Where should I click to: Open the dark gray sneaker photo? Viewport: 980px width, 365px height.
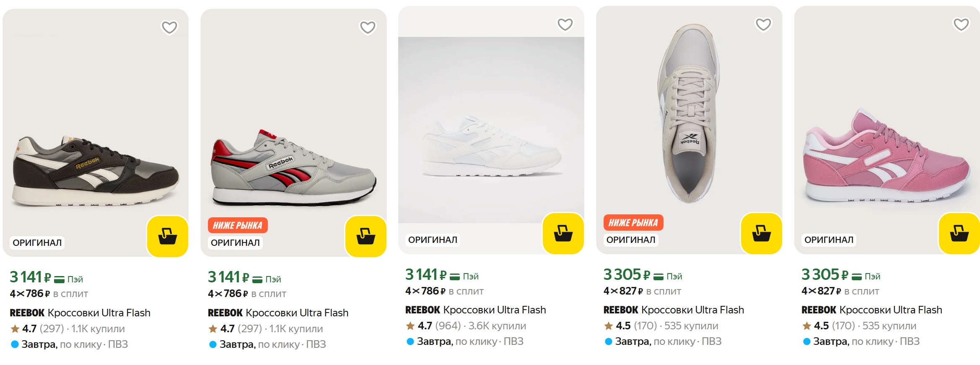(x=95, y=168)
